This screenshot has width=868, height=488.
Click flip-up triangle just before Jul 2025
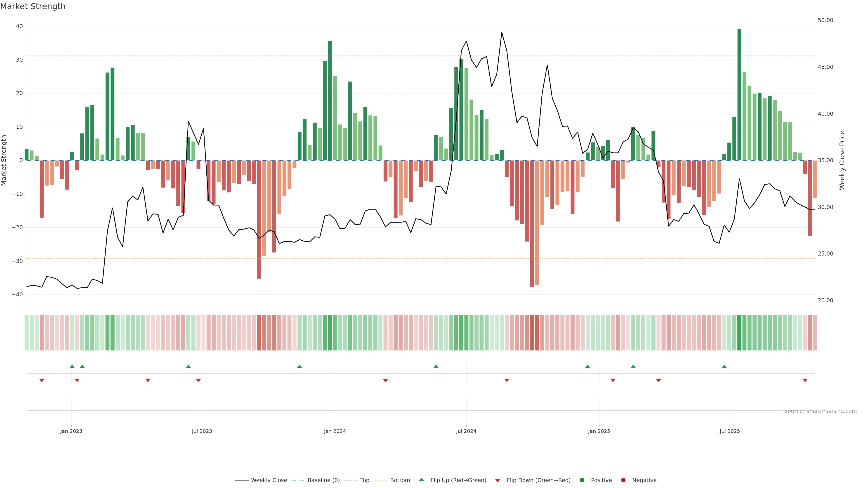click(x=724, y=366)
